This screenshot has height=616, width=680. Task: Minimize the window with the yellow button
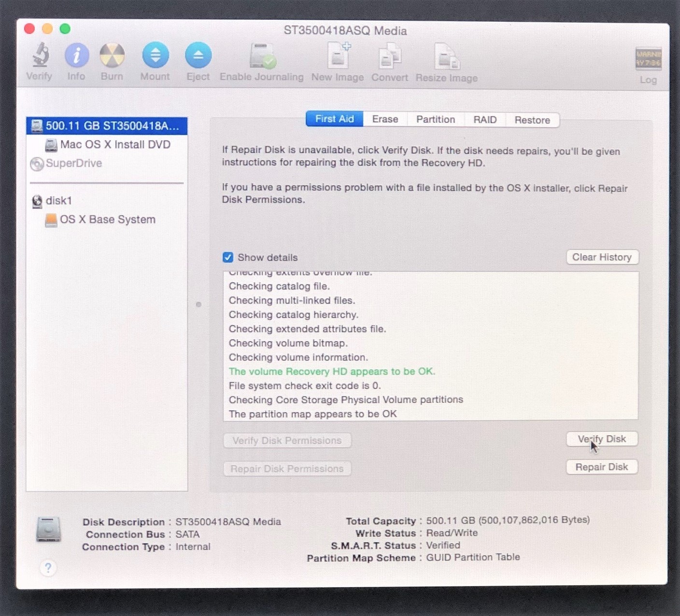point(47,29)
